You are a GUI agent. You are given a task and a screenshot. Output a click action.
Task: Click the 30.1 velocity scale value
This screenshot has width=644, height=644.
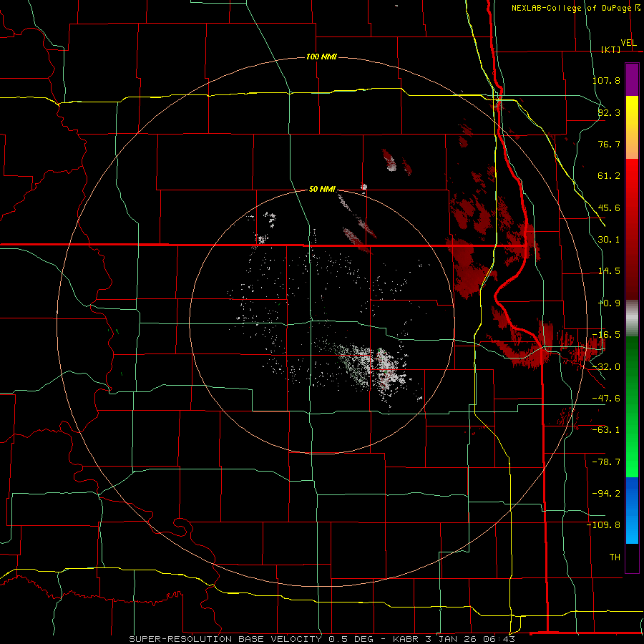point(609,240)
